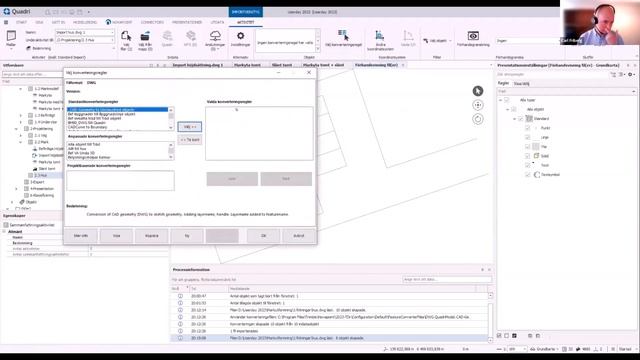The image size is (640, 360).
Task: Click the Välj konverteringsregel ribbon icon
Action: (x=343, y=36)
